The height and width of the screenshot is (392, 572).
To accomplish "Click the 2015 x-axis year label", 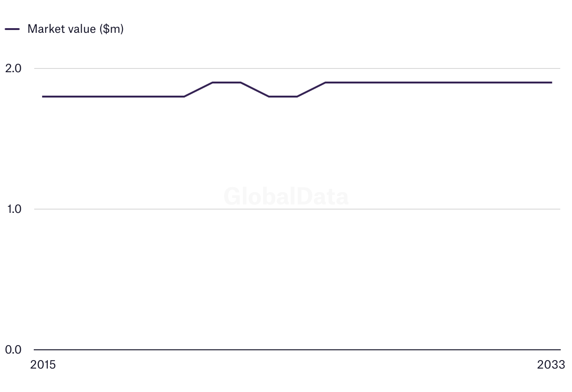I will [43, 365].
